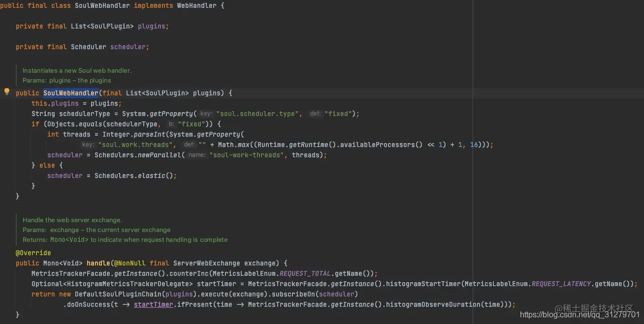Click the "soul.scheduler.type" string literal
Screen dimensions: 644x324
258,114
